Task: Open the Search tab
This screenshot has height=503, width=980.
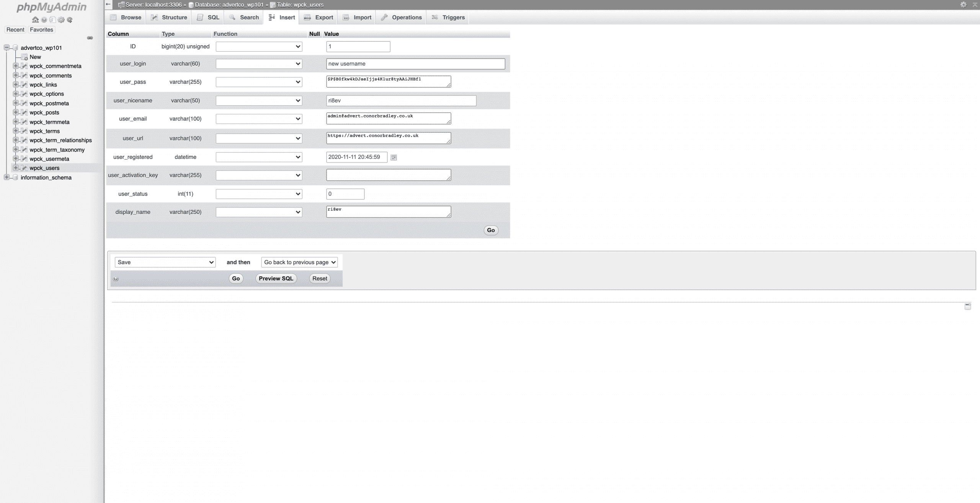Action: pos(244,17)
